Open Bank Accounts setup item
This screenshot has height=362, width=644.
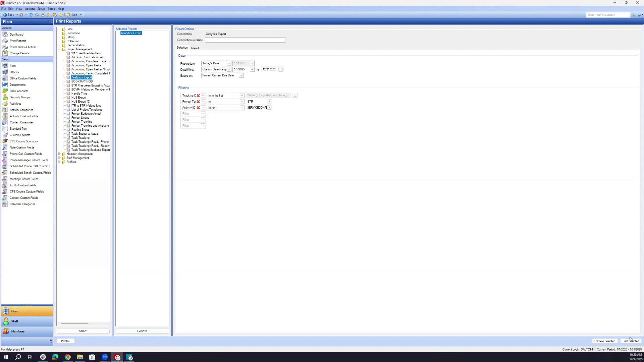coord(19,91)
